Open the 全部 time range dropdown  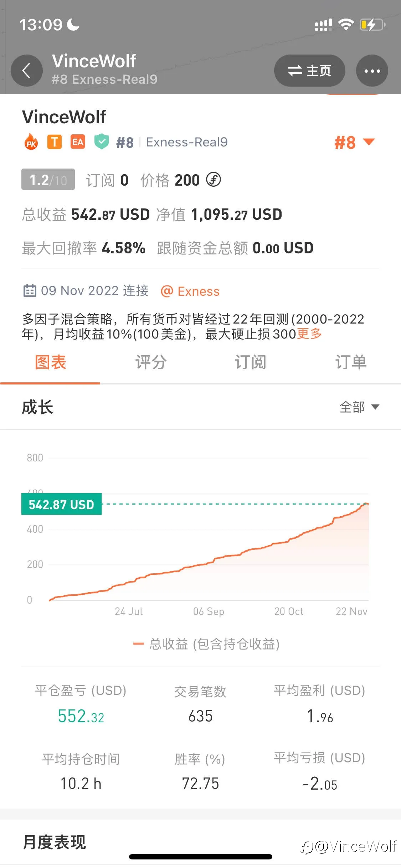(359, 407)
